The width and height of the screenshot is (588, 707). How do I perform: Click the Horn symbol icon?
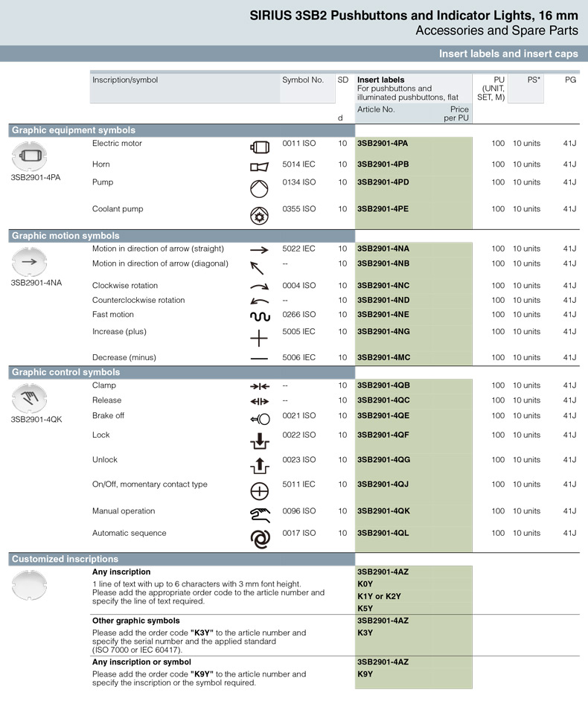[x=258, y=167]
